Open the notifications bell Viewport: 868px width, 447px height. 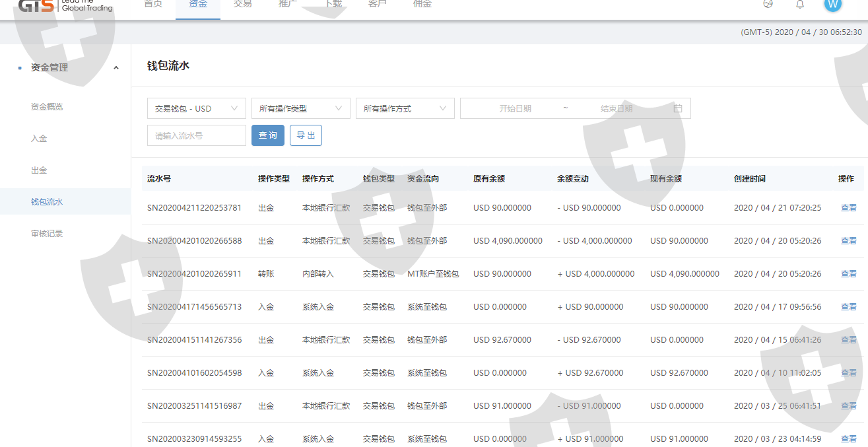[x=800, y=4]
